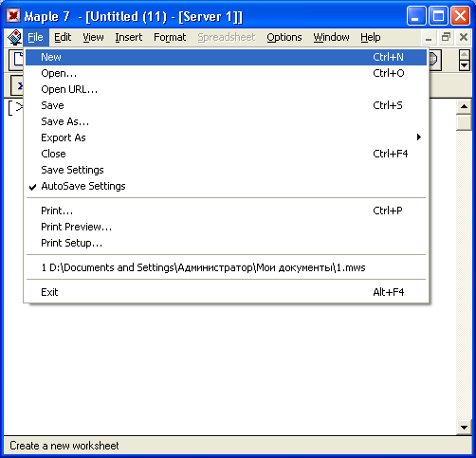Open the Options menu
The height and width of the screenshot is (458, 476).
pos(284,37)
